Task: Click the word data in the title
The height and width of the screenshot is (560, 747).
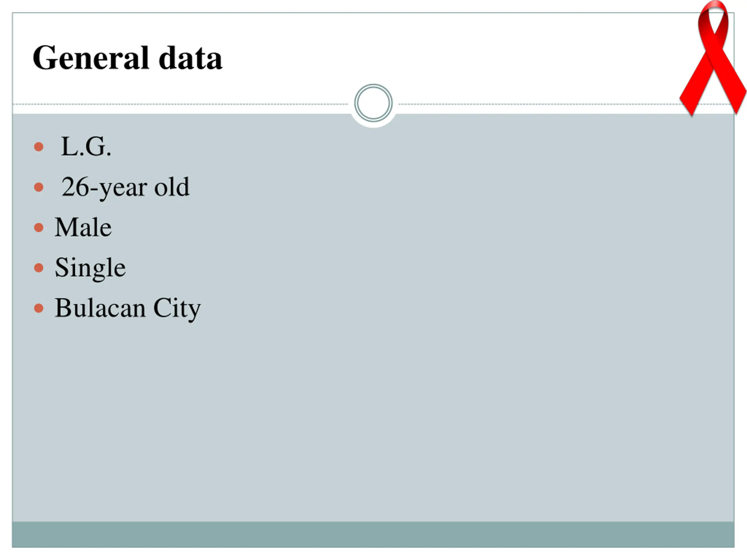Action: pos(191,58)
